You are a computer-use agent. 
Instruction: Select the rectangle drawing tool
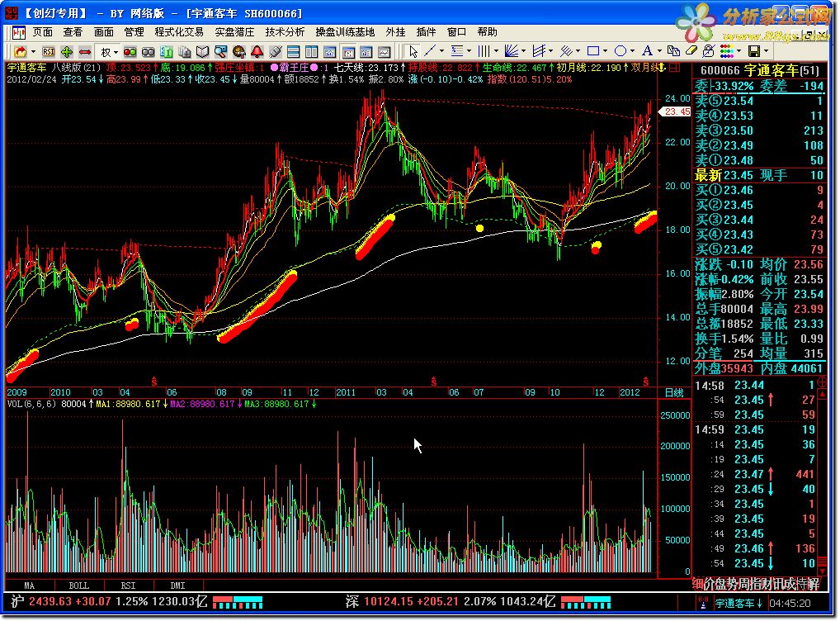(593, 51)
